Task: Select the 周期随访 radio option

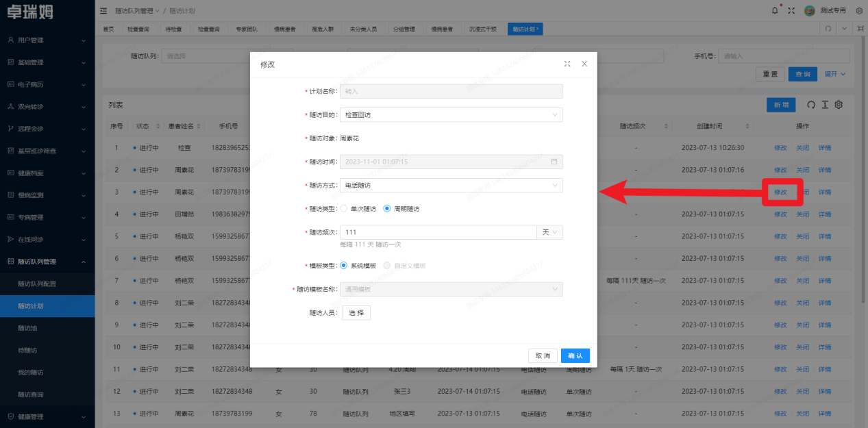Action: point(387,209)
